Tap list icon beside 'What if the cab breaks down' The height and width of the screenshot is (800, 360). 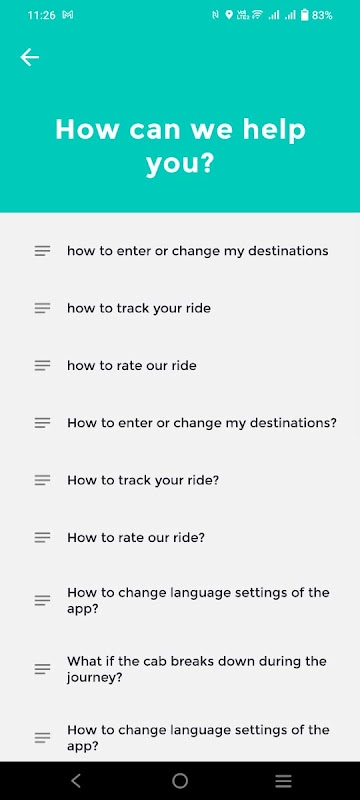tap(42, 669)
